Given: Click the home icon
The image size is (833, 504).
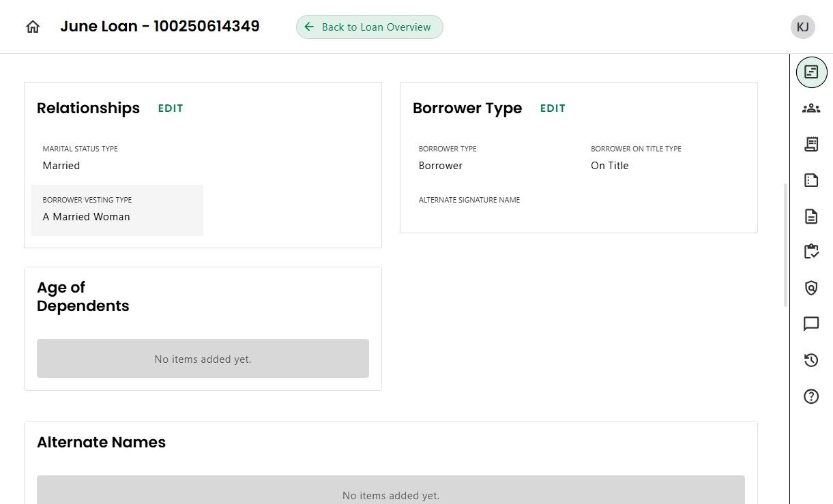Looking at the screenshot, I should (x=33, y=27).
